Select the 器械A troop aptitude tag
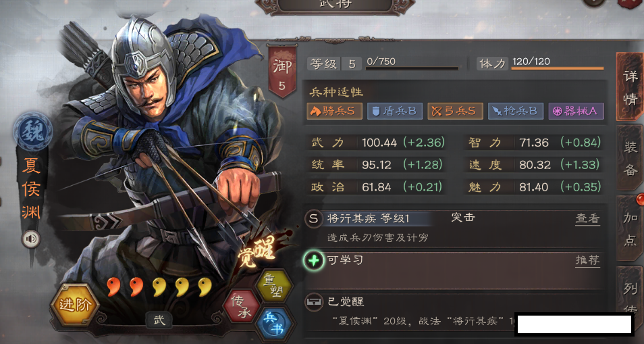Image resolution: width=644 pixels, height=344 pixels. (x=576, y=111)
